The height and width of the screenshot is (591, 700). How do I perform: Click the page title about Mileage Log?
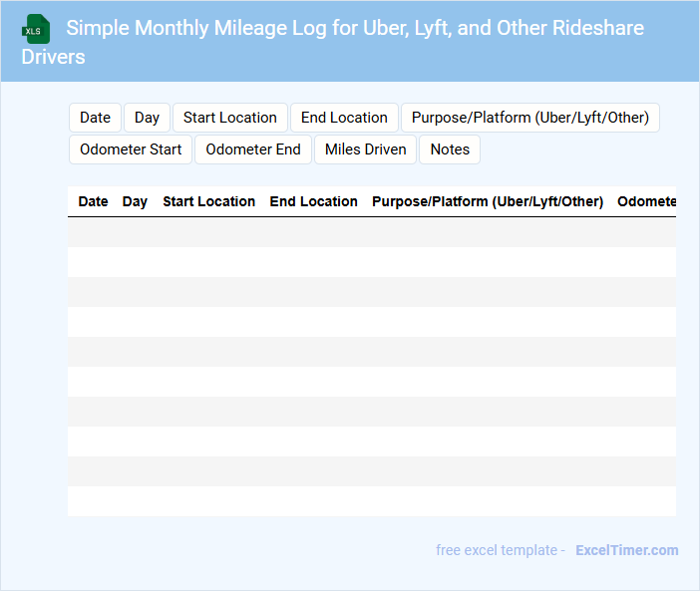click(354, 28)
